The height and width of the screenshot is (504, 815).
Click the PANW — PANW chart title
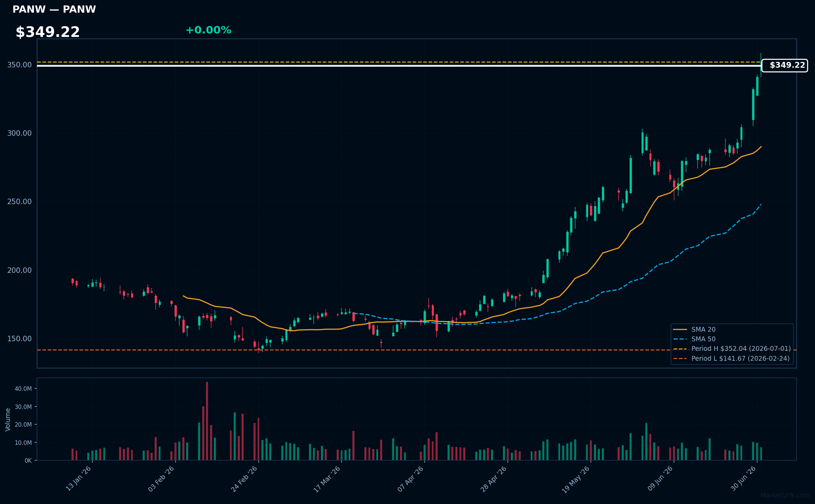click(54, 9)
